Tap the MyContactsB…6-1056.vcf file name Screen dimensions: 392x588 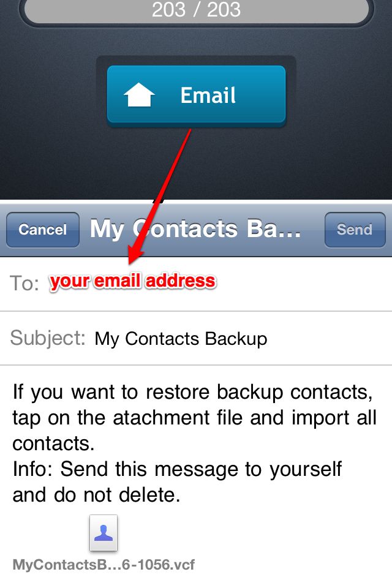104,564
